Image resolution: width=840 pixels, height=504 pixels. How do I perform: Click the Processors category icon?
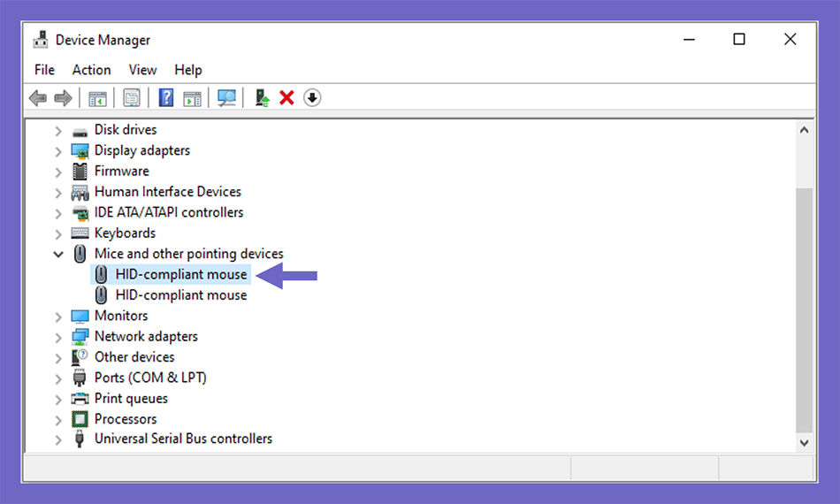coord(80,419)
